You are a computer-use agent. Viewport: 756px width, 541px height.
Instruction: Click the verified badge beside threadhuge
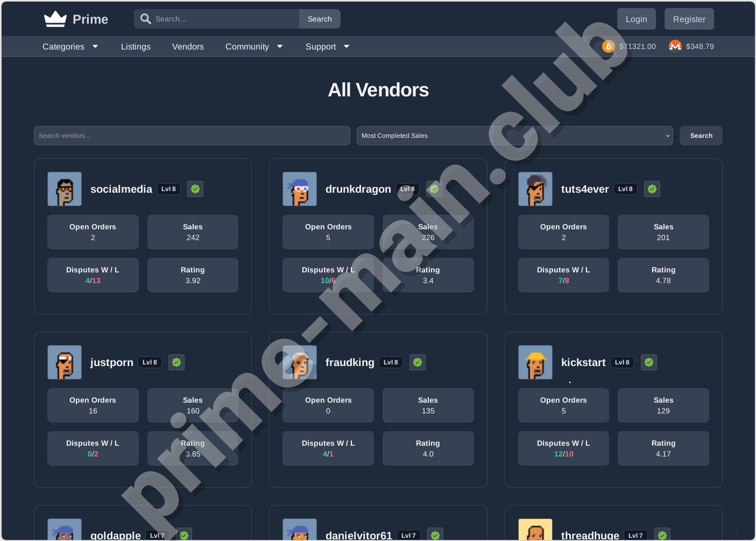coord(662,535)
